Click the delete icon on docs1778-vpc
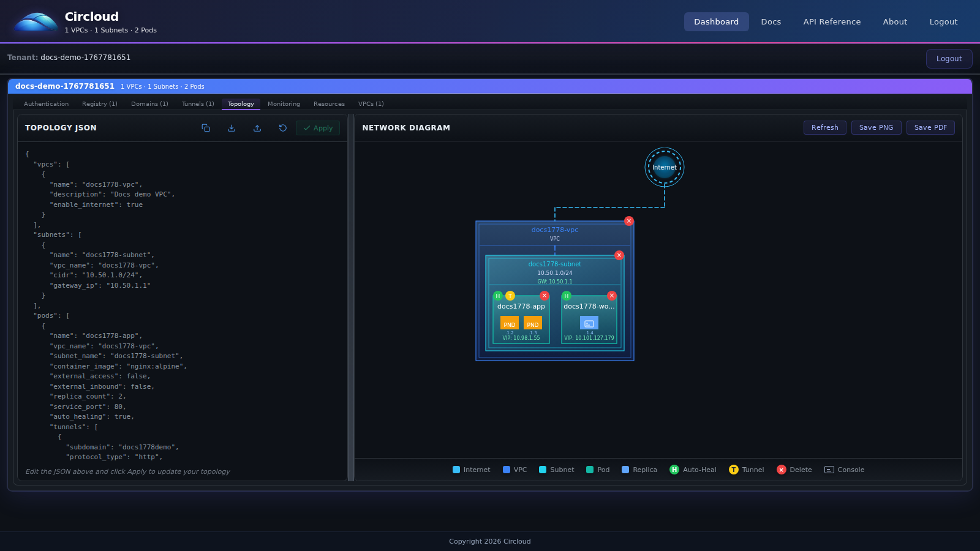The height and width of the screenshot is (551, 980). [x=628, y=221]
